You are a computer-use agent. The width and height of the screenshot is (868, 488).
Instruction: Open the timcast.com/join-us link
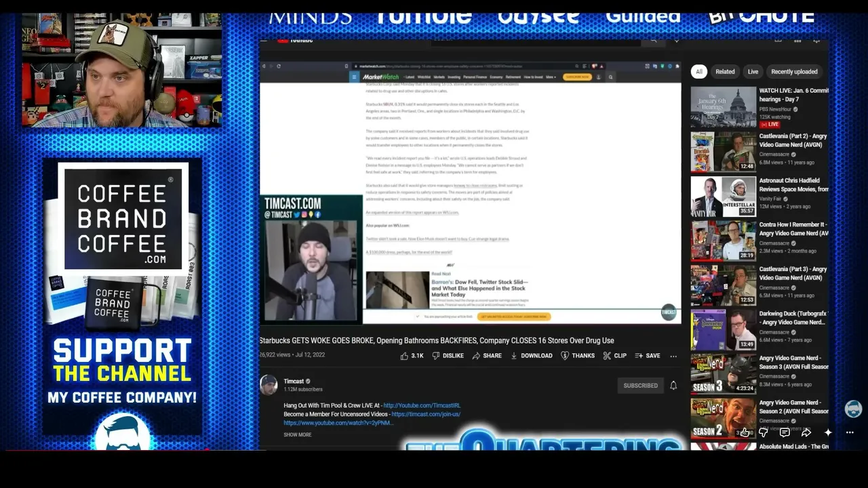426,414
